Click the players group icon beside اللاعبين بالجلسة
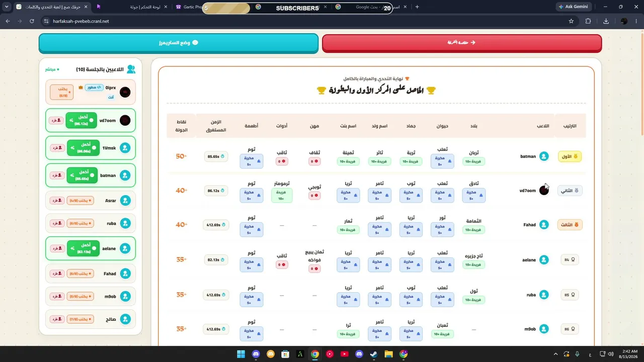Image resolution: width=644 pixels, height=362 pixels. click(131, 69)
